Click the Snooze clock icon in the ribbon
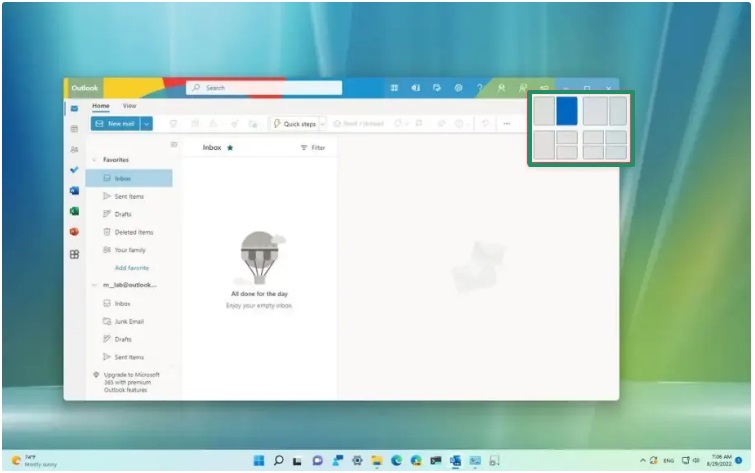This screenshot has width=755, height=473. tap(459, 124)
